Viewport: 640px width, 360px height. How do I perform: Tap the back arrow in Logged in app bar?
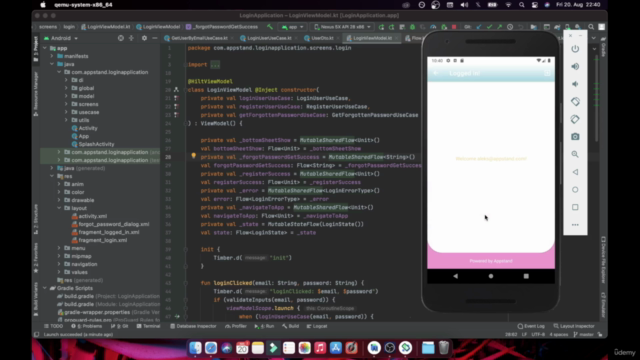click(x=436, y=73)
